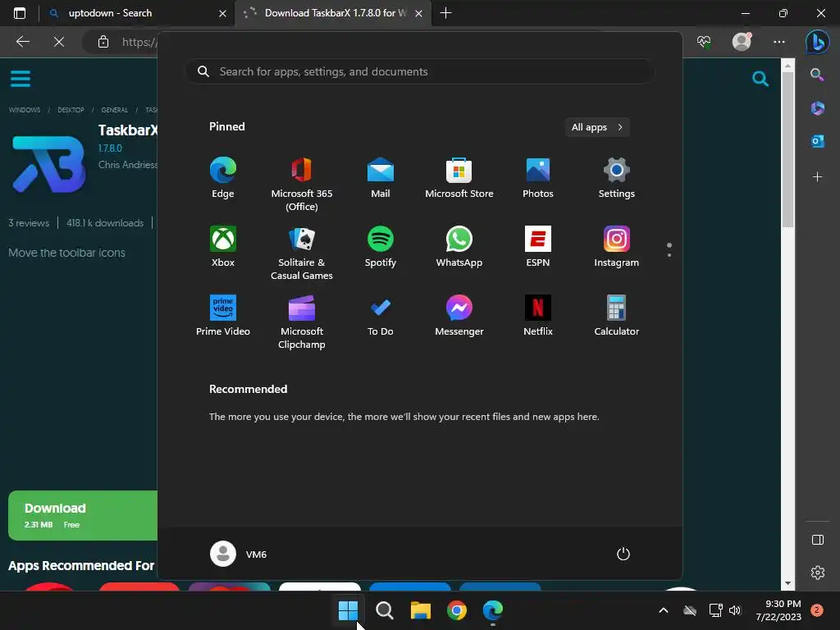
Task: Click the power button in Start menu
Action: pos(623,554)
